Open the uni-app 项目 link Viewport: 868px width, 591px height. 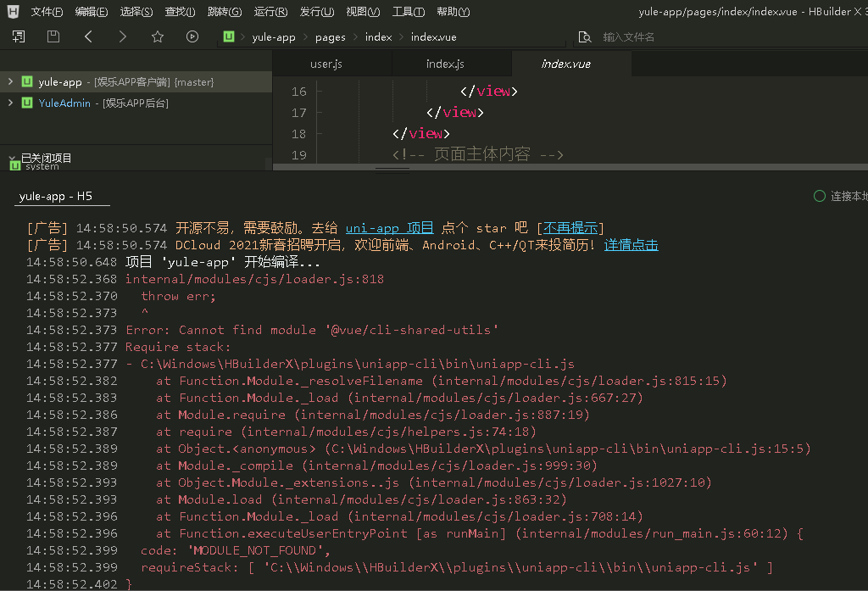tap(389, 228)
